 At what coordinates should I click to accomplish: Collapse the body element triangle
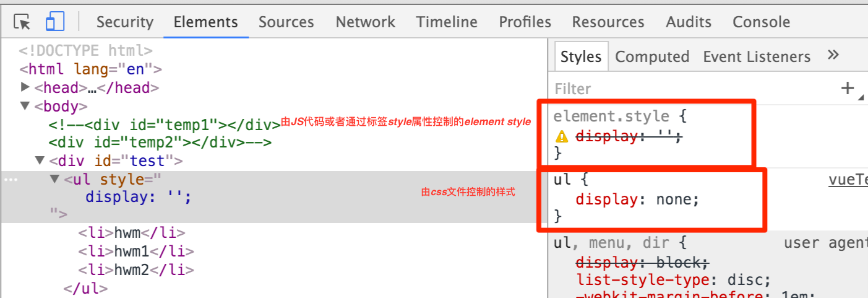(x=25, y=106)
